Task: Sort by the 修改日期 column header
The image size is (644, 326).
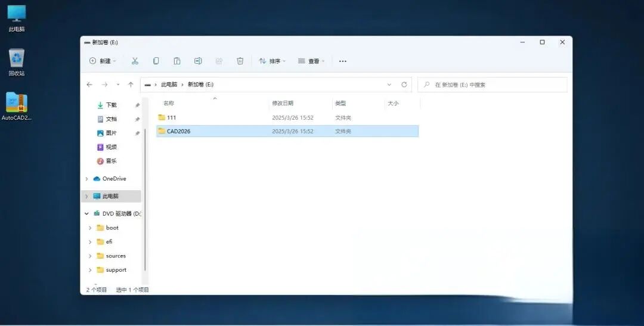Action: pyautogui.click(x=283, y=104)
